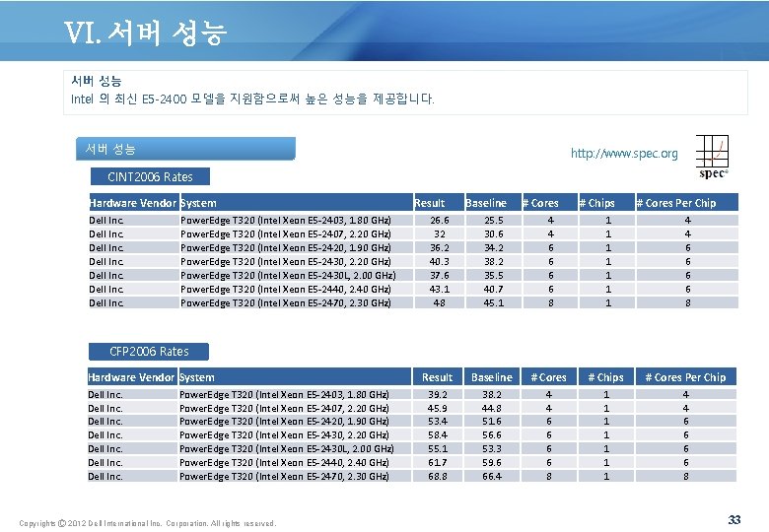The height and width of the screenshot is (532, 769).
Task: Click the CINT2006 System column header
Action: click(296, 203)
